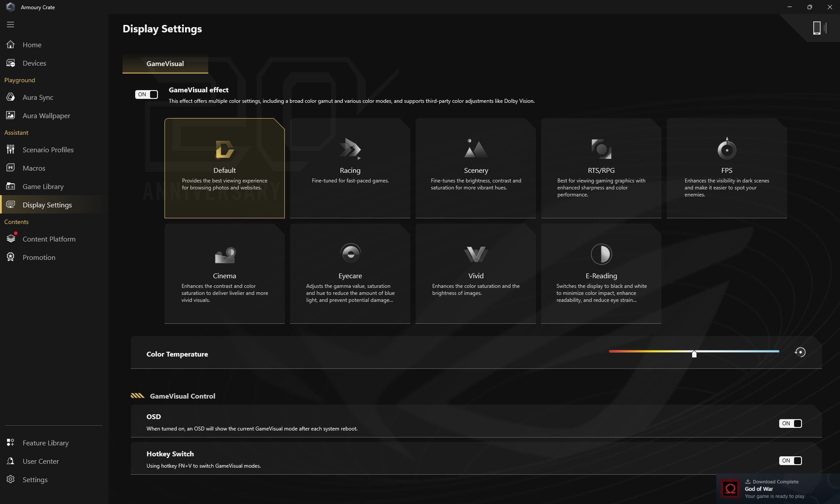Select the RTS/RPG mode card
Viewport: 840px width, 504px height.
click(601, 168)
